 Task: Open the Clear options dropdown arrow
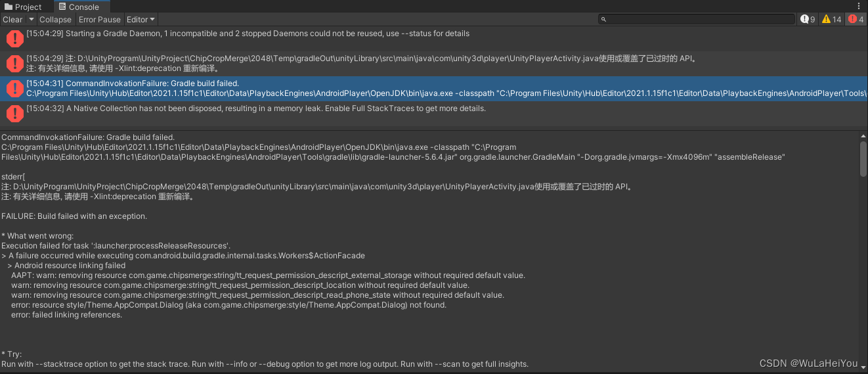coord(31,20)
